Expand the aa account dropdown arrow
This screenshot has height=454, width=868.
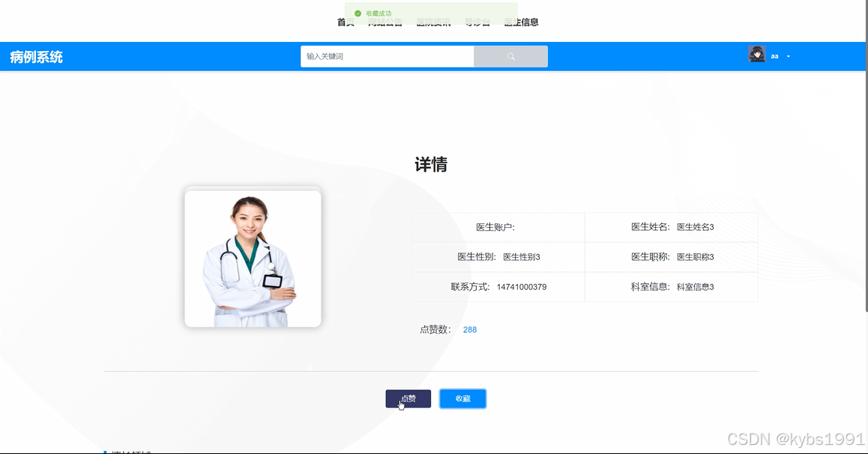(789, 56)
